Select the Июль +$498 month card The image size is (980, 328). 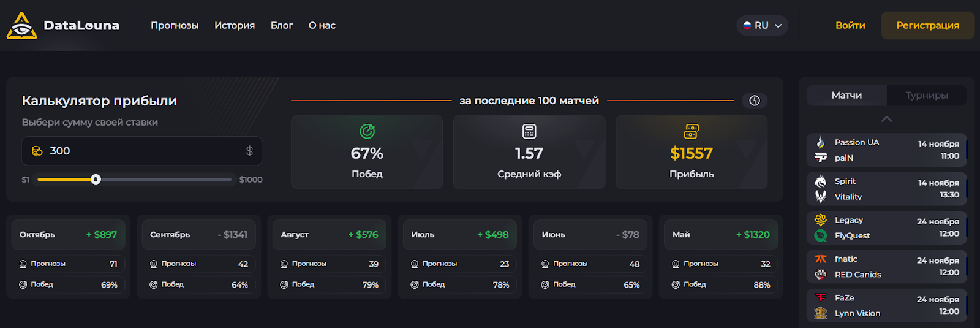click(x=460, y=235)
